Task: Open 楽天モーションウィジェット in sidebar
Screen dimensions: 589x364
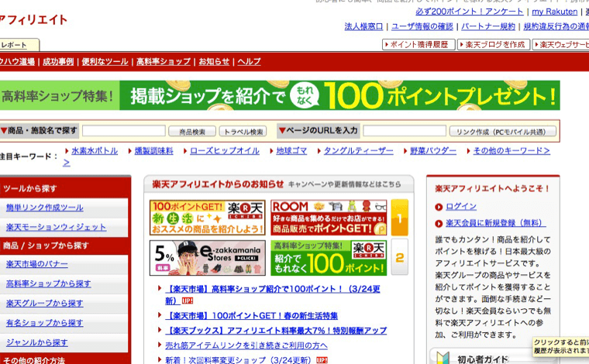Action: coord(56,227)
